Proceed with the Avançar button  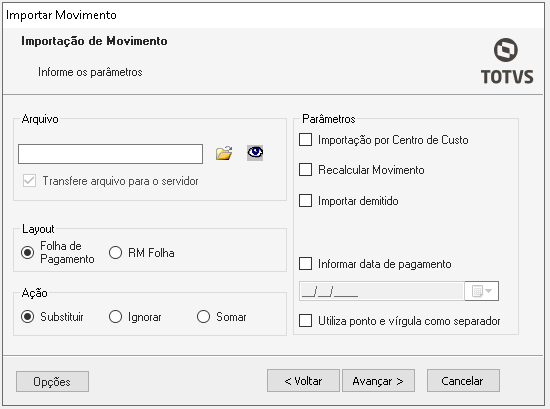pyautogui.click(x=378, y=381)
